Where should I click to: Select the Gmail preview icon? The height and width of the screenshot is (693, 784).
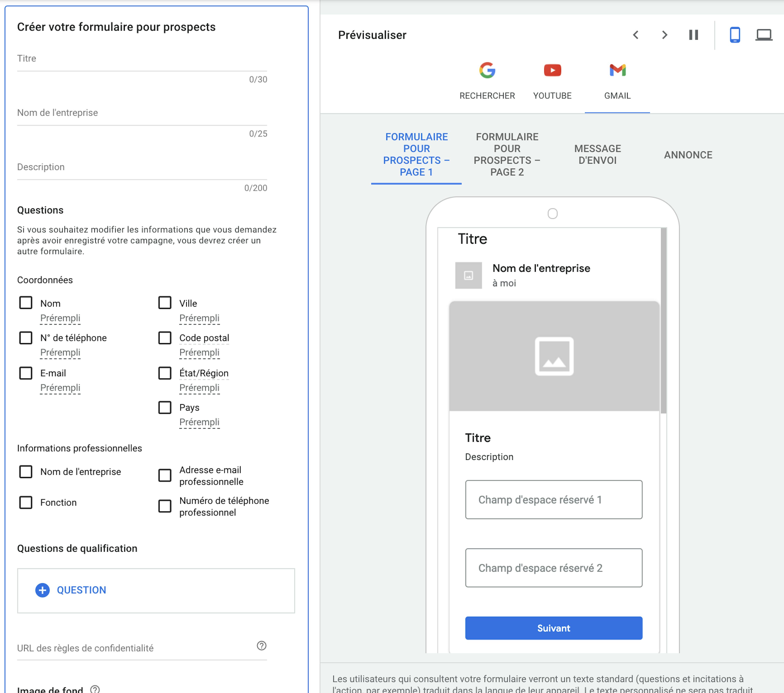617,70
